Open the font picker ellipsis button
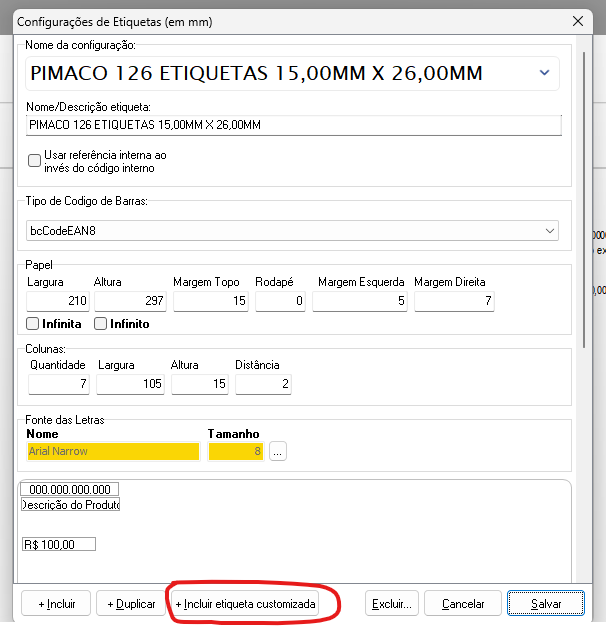 pos(278,452)
